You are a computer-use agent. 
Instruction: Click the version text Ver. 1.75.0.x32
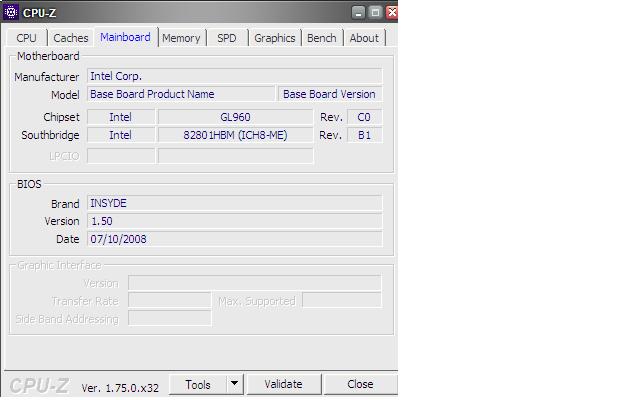pos(120,388)
